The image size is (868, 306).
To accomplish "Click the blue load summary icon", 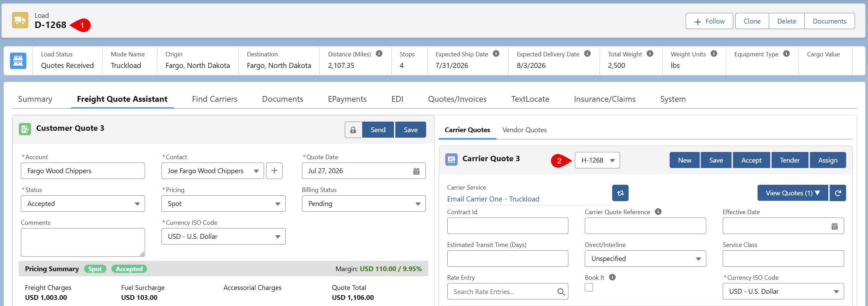I will point(18,61).
